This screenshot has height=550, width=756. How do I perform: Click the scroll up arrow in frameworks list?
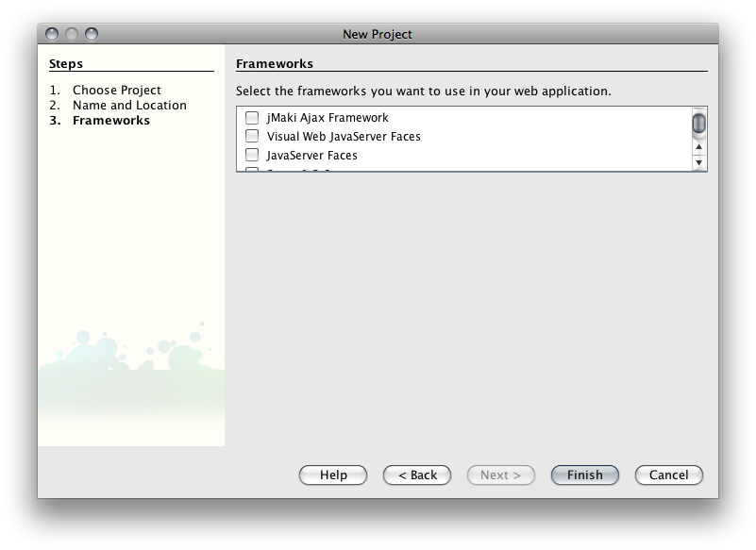pos(698,147)
